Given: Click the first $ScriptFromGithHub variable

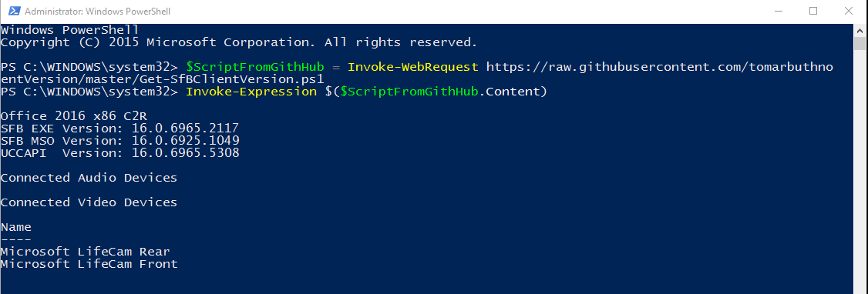Looking at the screenshot, I should click(x=254, y=68).
